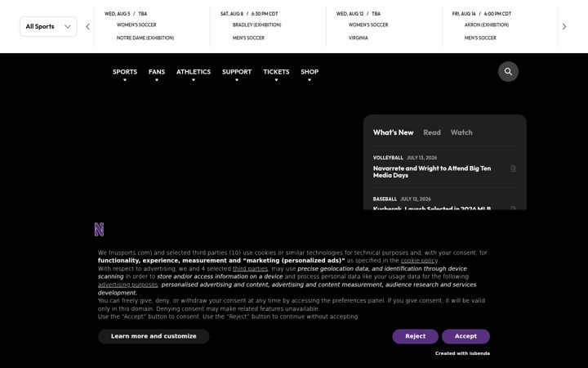The image size is (588, 368).
Task: Click the JULY 12, 2026 date
Action: [x=416, y=199]
